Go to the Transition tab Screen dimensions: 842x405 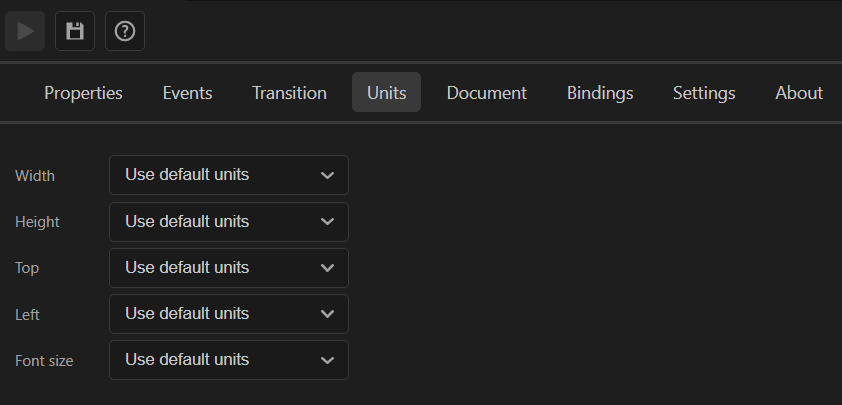tap(289, 92)
